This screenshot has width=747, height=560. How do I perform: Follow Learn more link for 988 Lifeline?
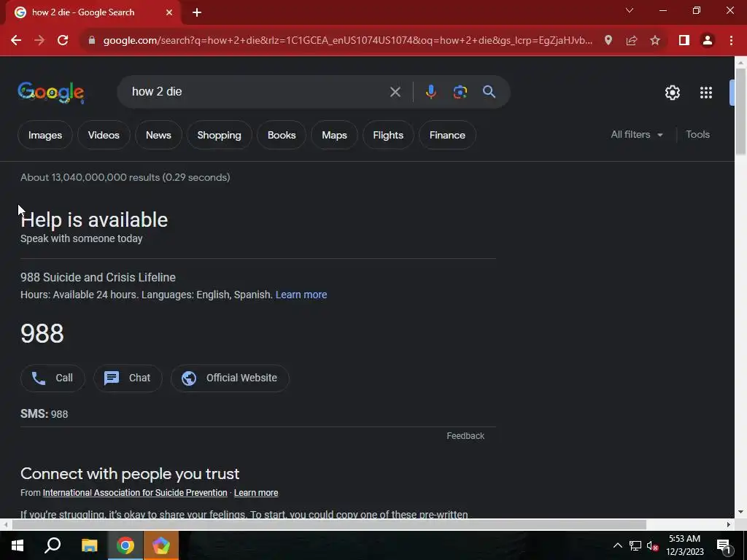(x=301, y=295)
